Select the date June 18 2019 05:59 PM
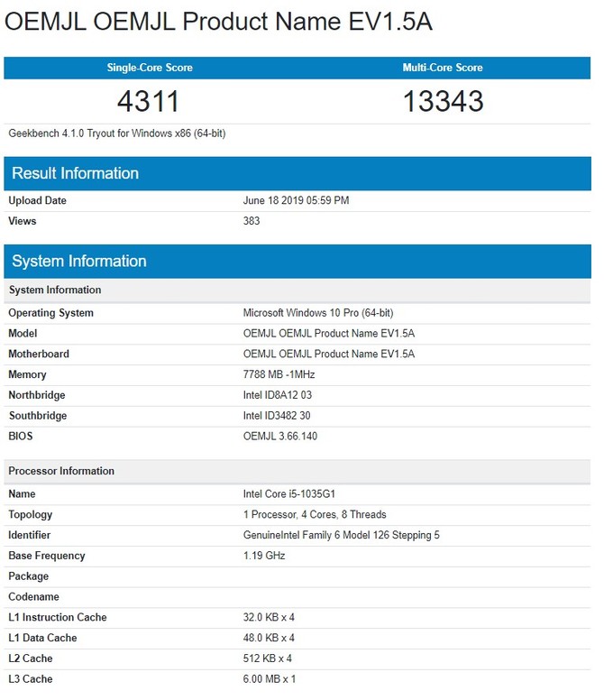The width and height of the screenshot is (604, 700). click(x=297, y=200)
